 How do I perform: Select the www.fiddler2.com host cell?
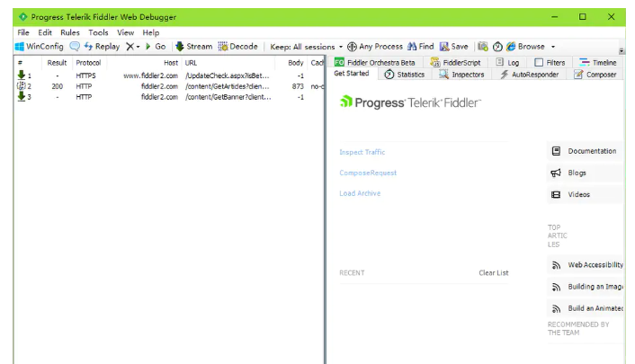[x=150, y=75]
